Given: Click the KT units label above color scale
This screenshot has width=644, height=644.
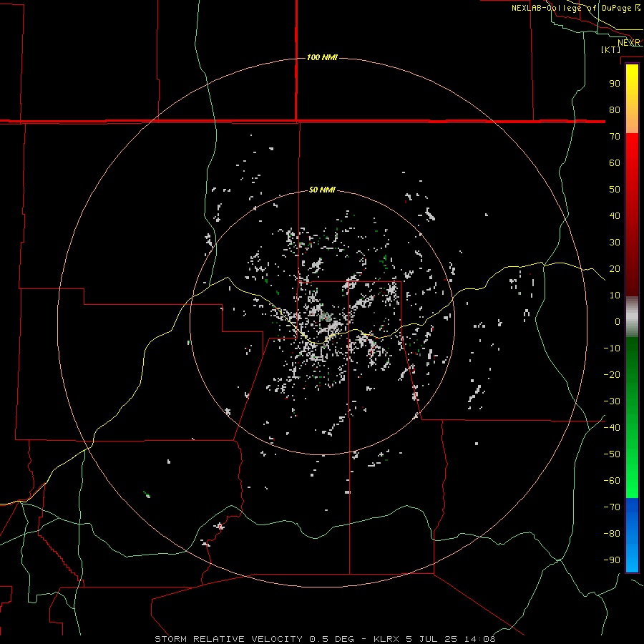Looking at the screenshot, I should coord(611,49).
